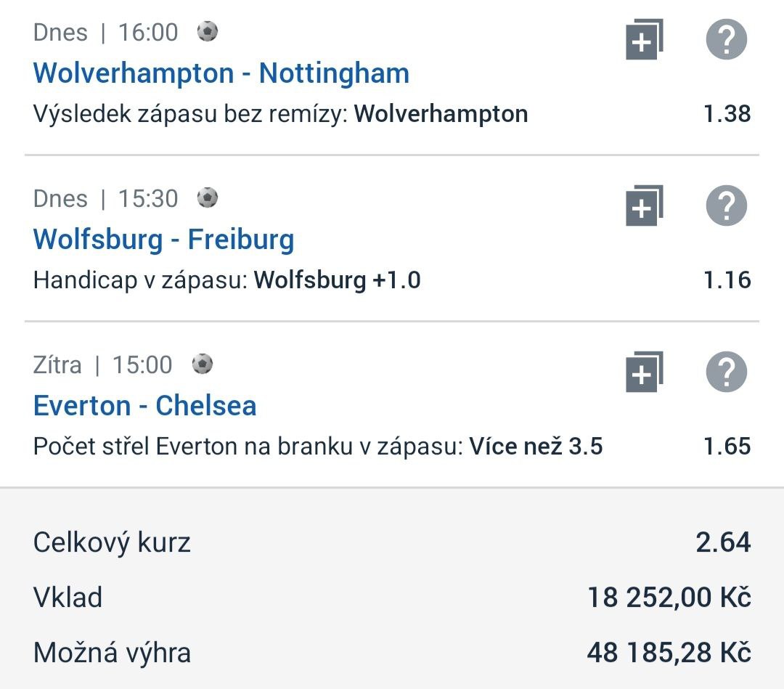Click the Celkový kurz 2.64 value
The image size is (784, 689).
tap(723, 542)
